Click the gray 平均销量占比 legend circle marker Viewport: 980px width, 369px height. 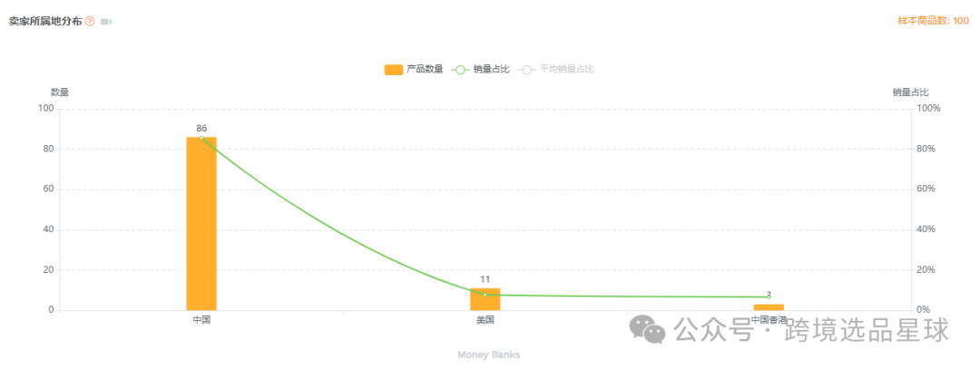[x=526, y=69]
